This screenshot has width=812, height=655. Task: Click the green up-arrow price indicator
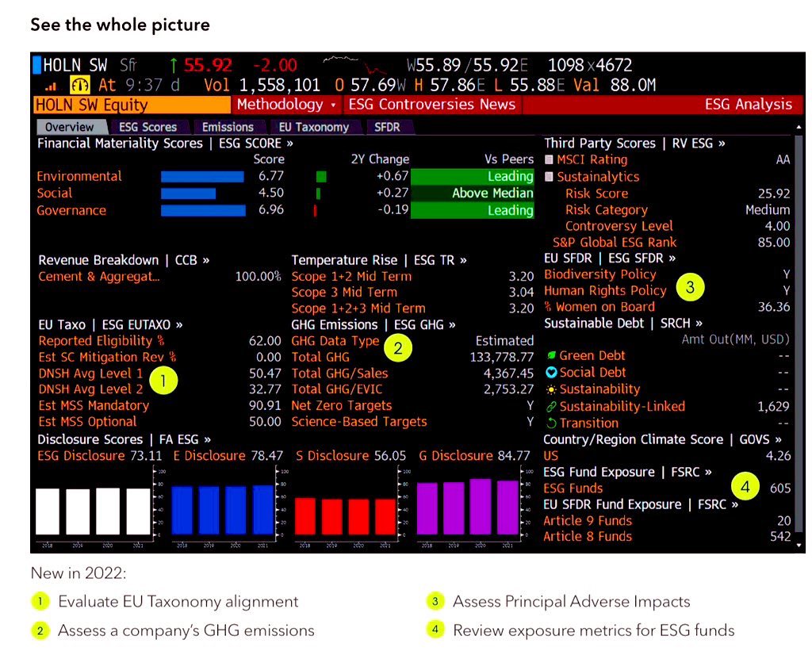(x=174, y=66)
